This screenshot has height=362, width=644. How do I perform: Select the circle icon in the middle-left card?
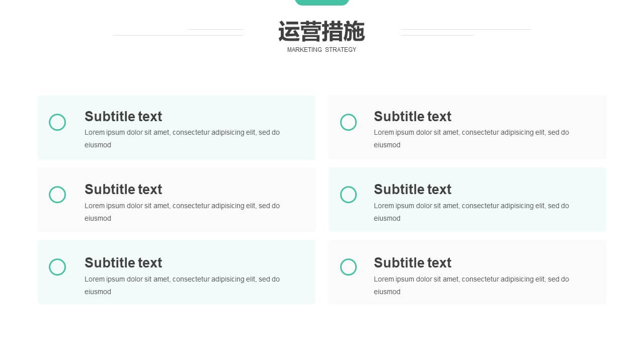(x=57, y=195)
